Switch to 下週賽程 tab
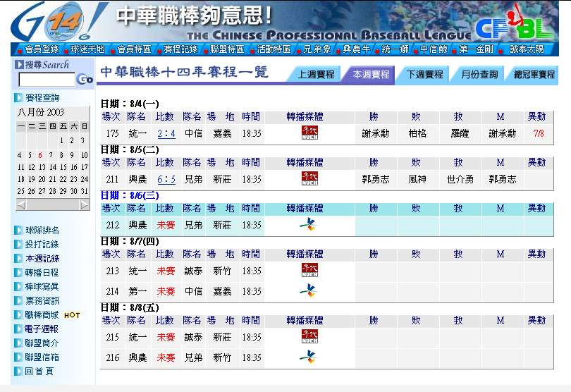The height and width of the screenshot is (392, 571). (424, 75)
